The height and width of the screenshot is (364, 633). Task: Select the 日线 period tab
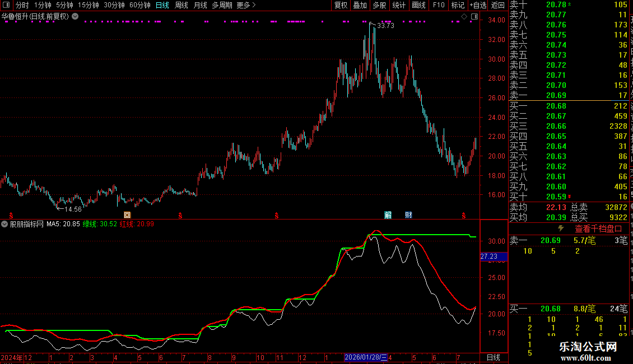click(x=162, y=5)
